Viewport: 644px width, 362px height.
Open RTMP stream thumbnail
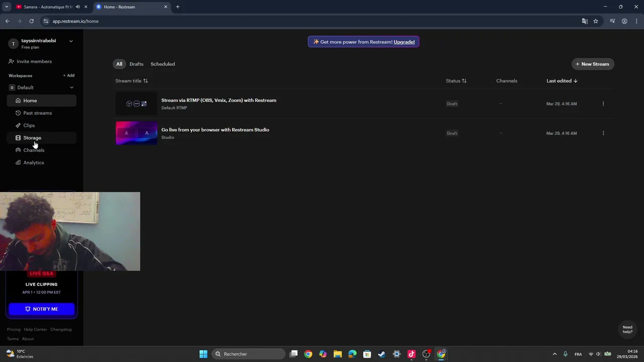click(136, 104)
